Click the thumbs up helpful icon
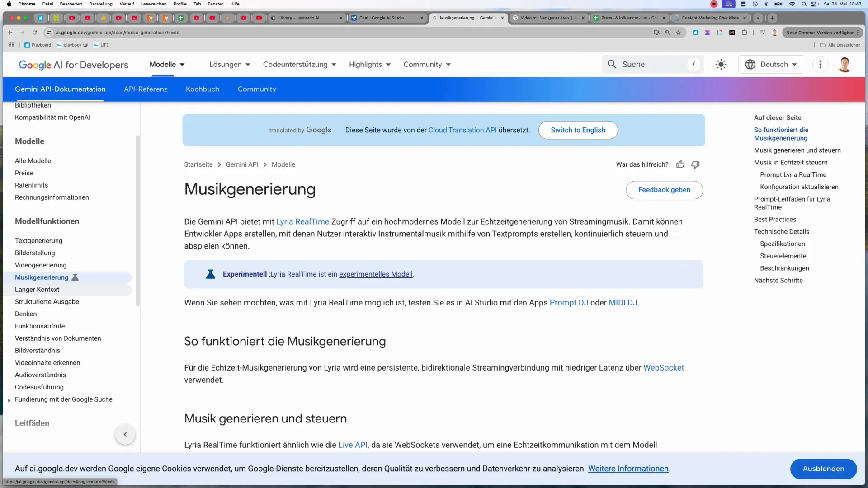 (680, 164)
